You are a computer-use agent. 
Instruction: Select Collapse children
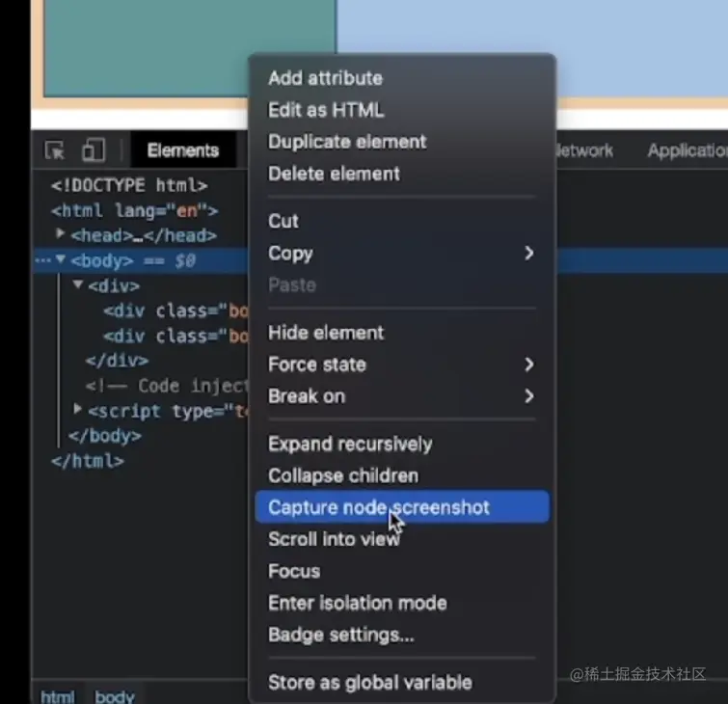pyautogui.click(x=343, y=475)
